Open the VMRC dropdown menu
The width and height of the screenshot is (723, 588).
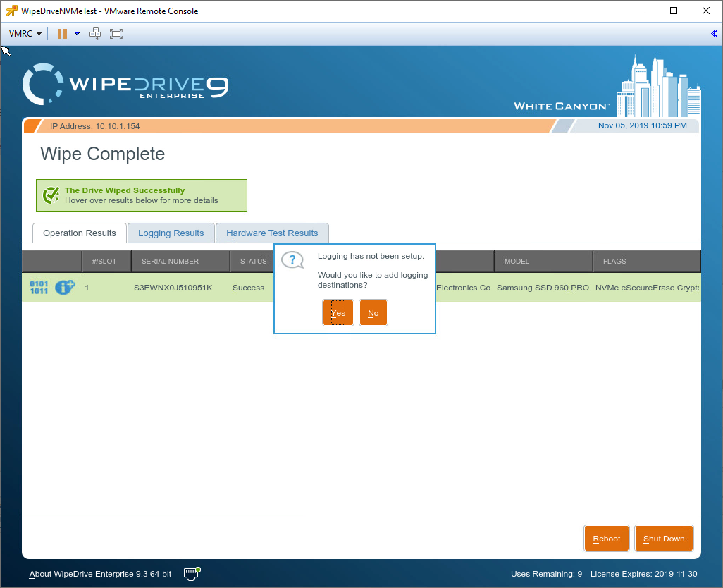[x=25, y=34]
